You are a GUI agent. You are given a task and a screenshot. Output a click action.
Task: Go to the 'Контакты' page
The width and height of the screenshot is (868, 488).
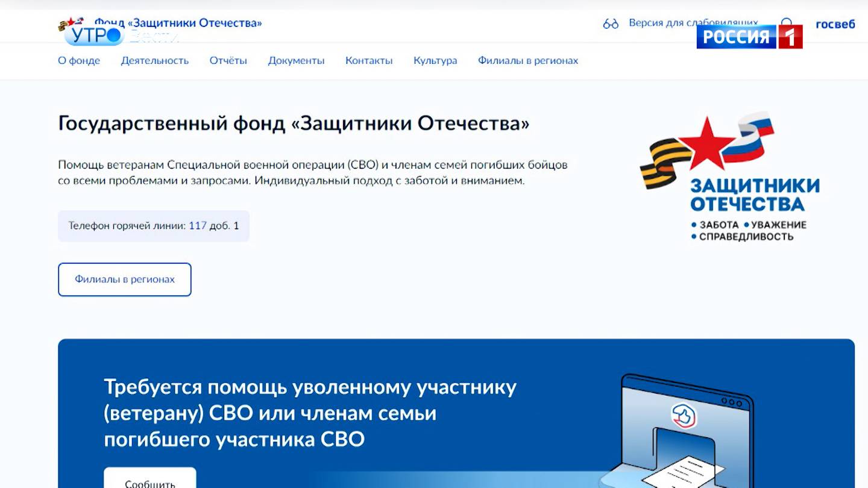click(x=369, y=61)
